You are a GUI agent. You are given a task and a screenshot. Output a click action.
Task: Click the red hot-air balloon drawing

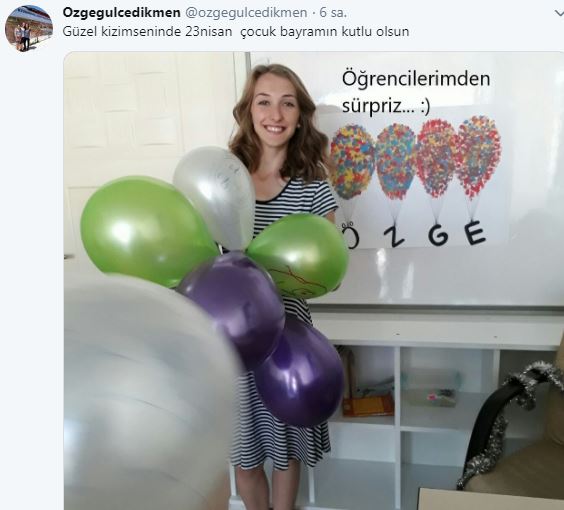pos(435,158)
